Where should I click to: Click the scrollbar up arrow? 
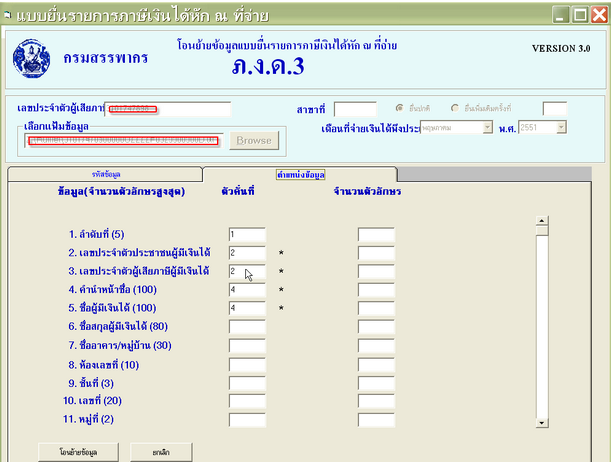[x=542, y=220]
